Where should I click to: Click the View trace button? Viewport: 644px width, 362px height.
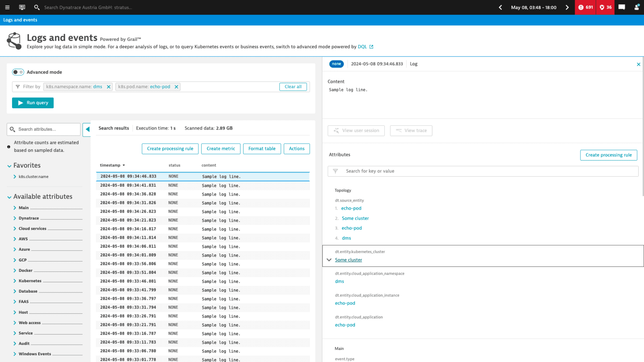click(x=411, y=131)
